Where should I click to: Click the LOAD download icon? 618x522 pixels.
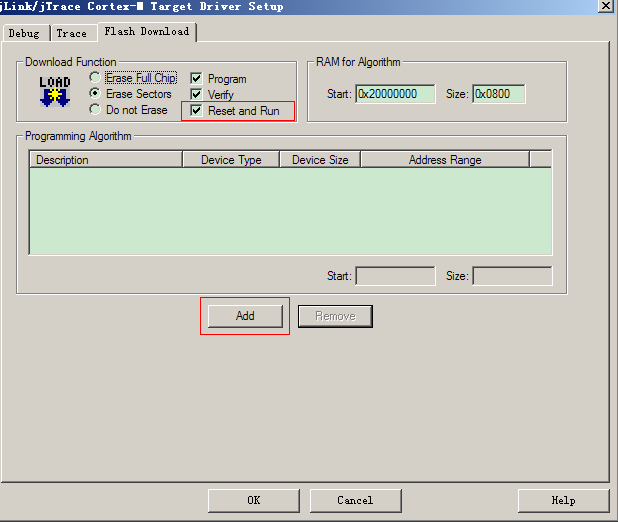point(55,92)
